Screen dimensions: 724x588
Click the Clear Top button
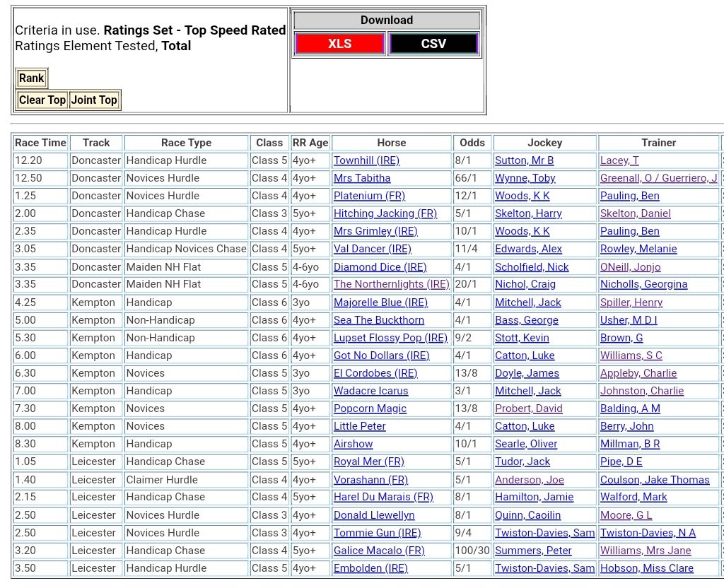point(42,100)
